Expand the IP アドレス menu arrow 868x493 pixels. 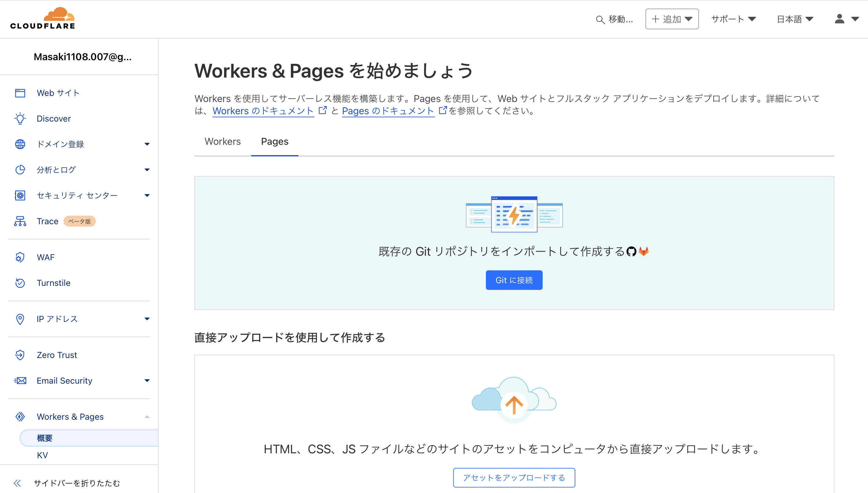(x=147, y=319)
